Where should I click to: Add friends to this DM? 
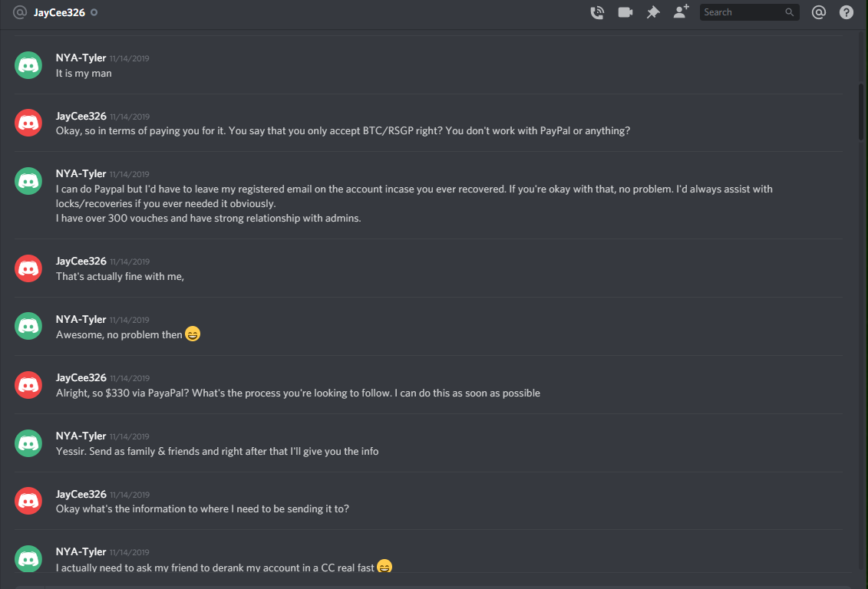pyautogui.click(x=681, y=12)
